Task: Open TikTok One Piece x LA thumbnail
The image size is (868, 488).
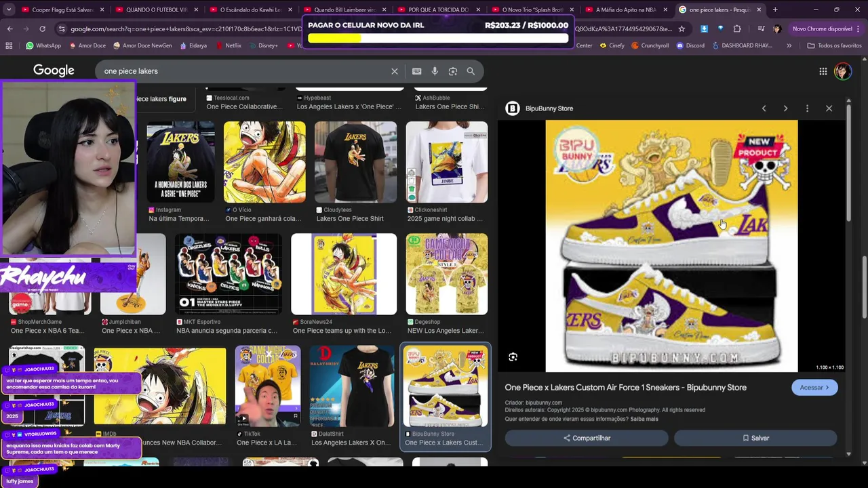Action: pyautogui.click(x=267, y=386)
